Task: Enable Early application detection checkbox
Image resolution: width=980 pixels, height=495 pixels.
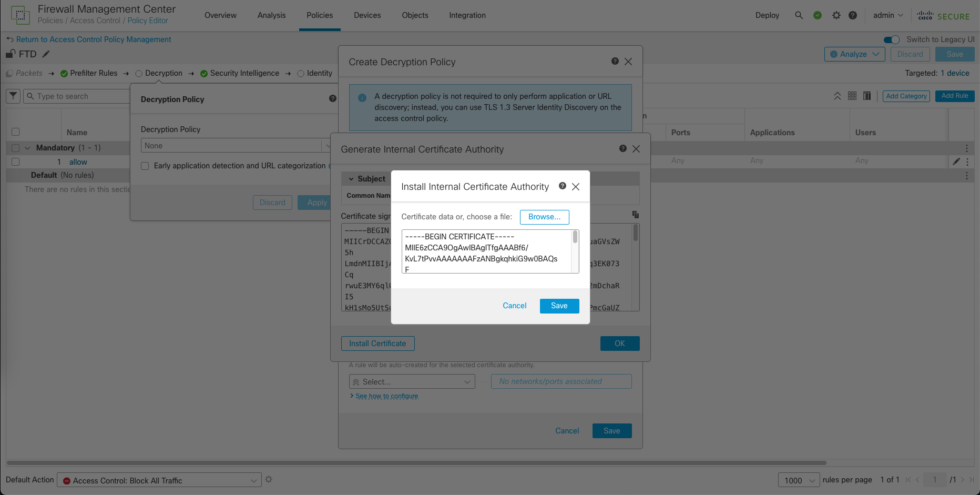Action: pyautogui.click(x=145, y=166)
